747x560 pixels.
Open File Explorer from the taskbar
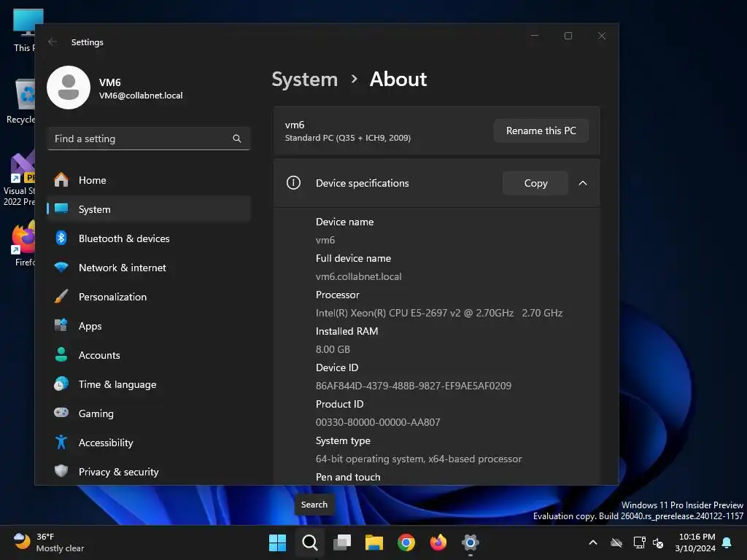374,542
